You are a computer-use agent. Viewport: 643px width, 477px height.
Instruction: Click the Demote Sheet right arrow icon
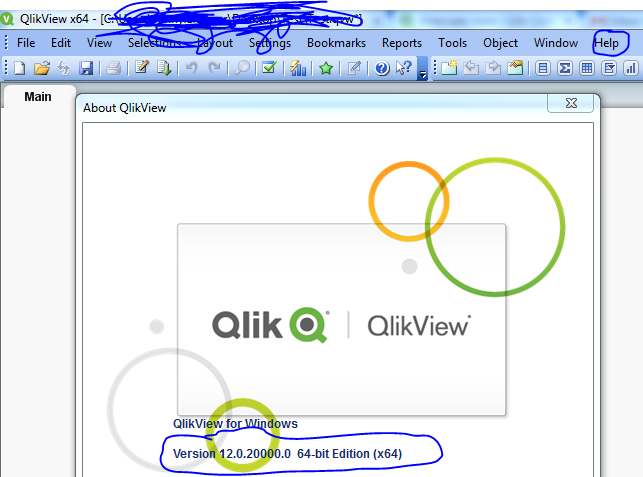click(493, 68)
